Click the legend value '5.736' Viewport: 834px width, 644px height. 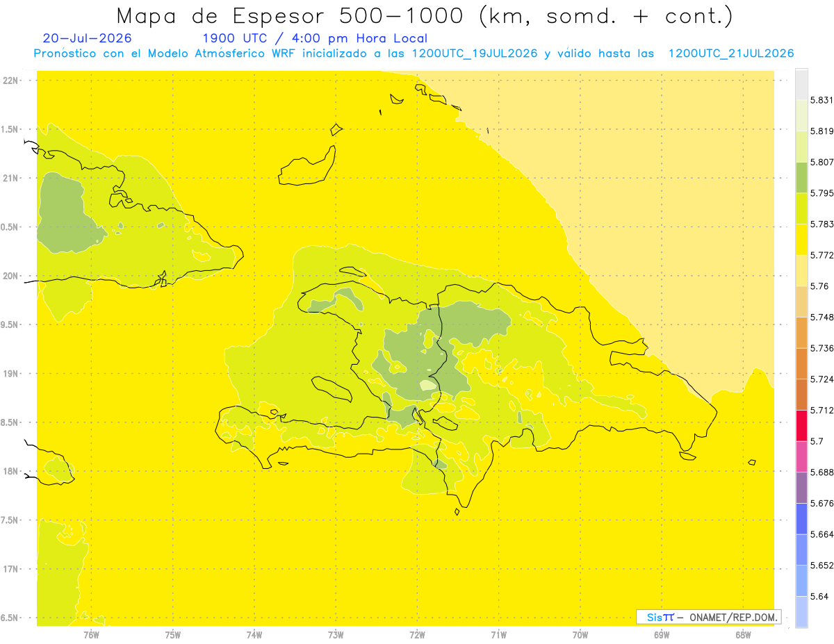(821, 348)
